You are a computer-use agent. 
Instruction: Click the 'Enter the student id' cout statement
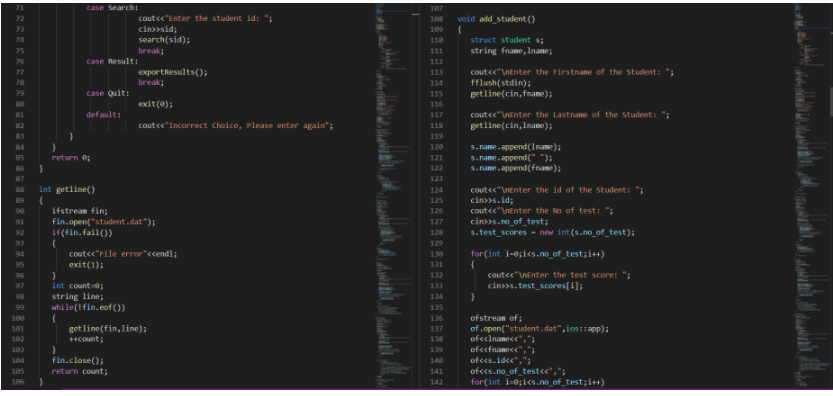[x=205, y=19]
